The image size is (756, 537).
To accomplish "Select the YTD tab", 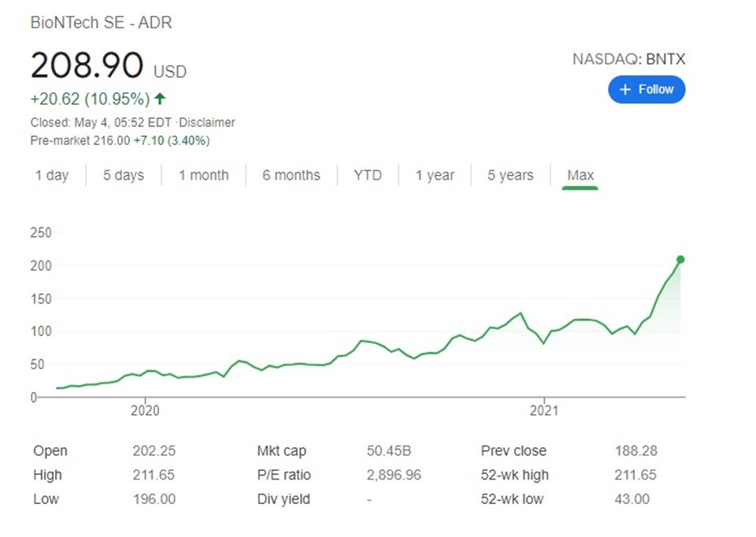I will (368, 175).
